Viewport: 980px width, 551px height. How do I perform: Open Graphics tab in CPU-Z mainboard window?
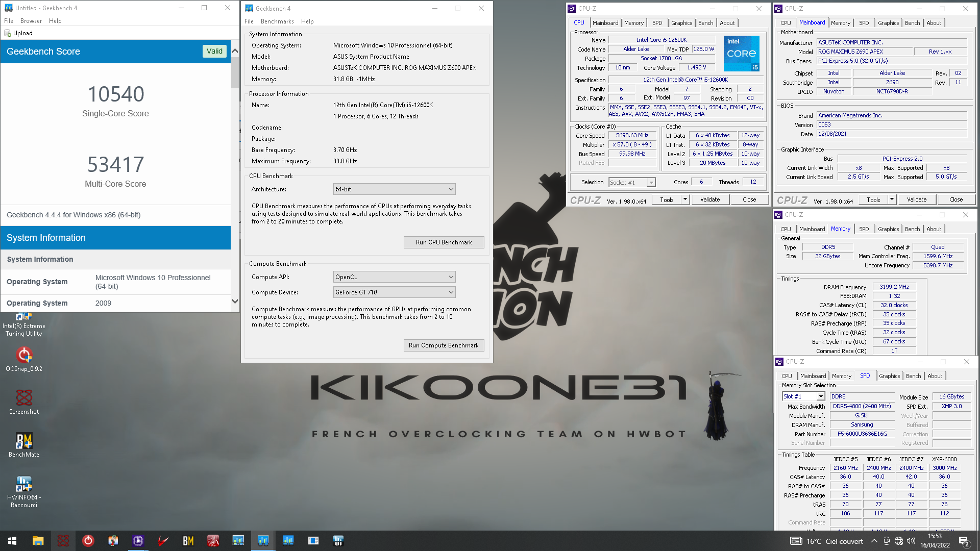coord(888,23)
